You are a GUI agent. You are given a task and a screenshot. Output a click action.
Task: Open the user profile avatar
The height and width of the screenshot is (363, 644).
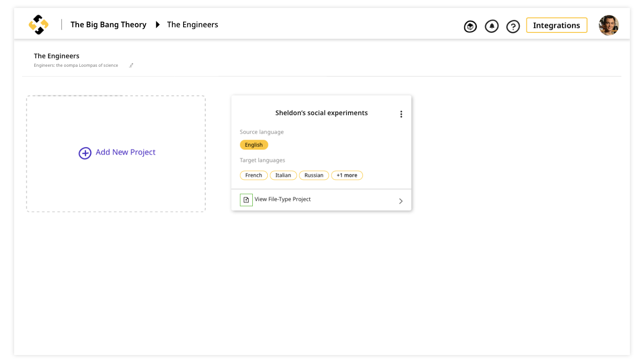click(x=609, y=25)
